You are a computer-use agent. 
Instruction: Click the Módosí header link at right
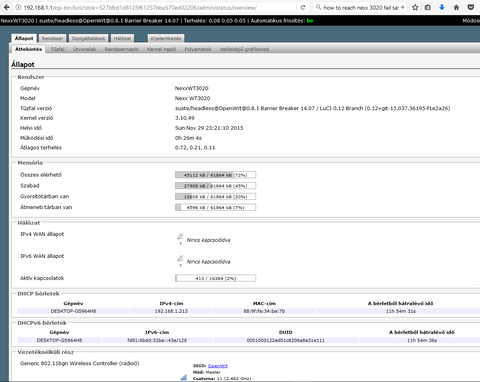point(471,21)
